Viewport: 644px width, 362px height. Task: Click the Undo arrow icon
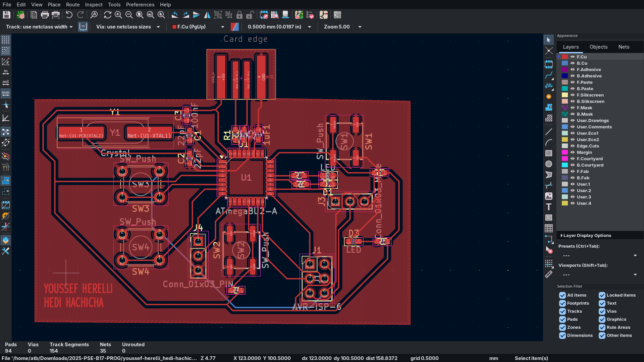pos(69,15)
